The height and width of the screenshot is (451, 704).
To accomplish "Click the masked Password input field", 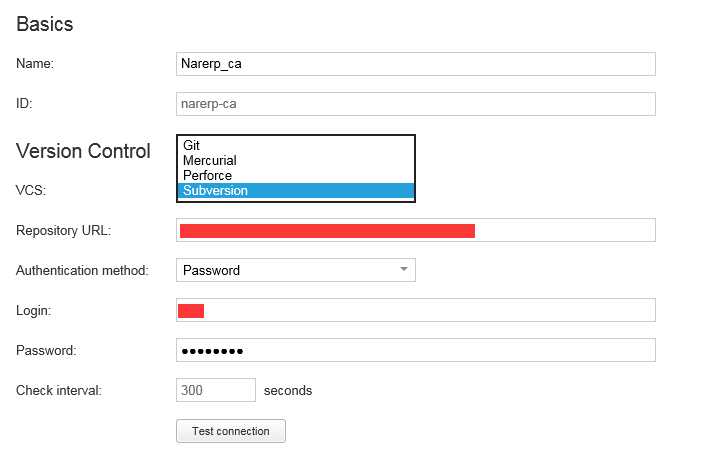I will (415, 350).
